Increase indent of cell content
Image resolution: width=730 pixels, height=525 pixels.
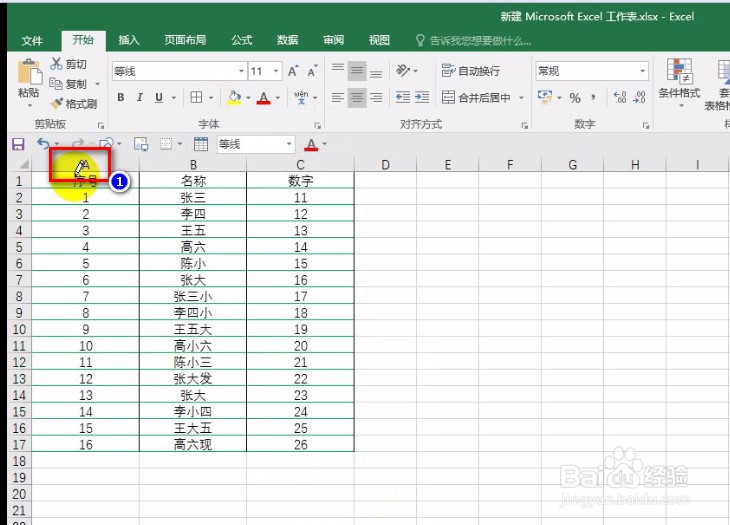tap(422, 97)
